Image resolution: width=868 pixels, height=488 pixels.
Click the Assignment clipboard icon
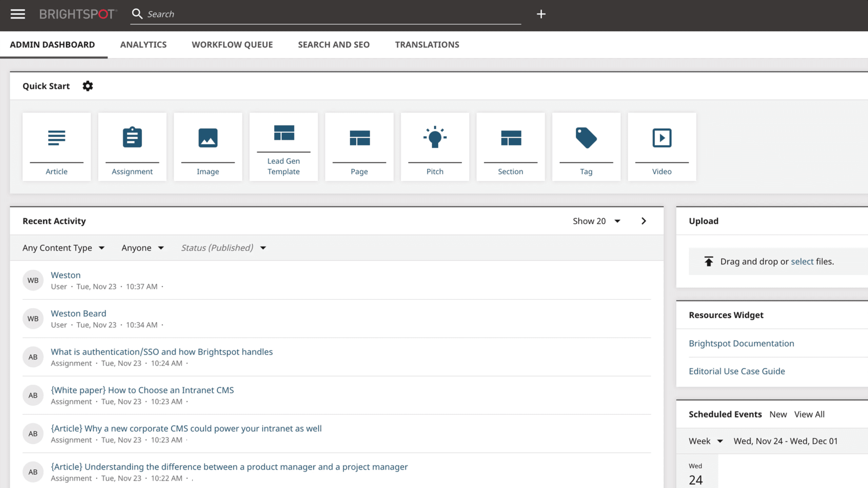coord(132,138)
